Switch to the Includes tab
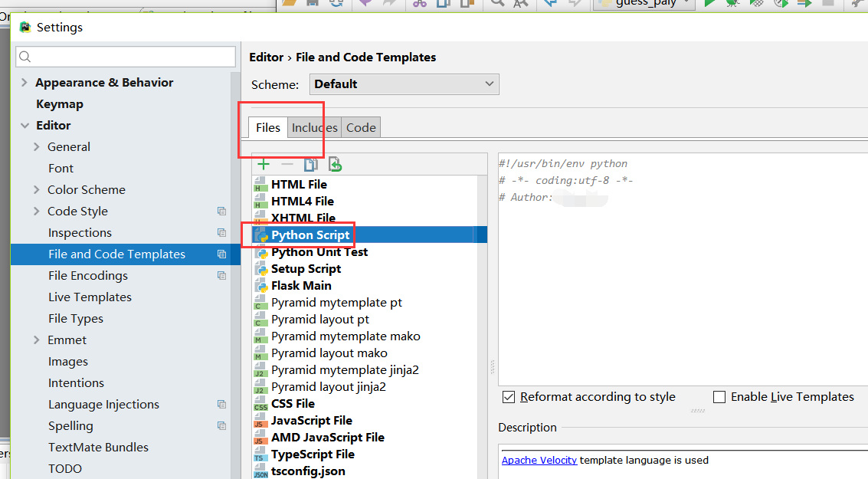 314,128
